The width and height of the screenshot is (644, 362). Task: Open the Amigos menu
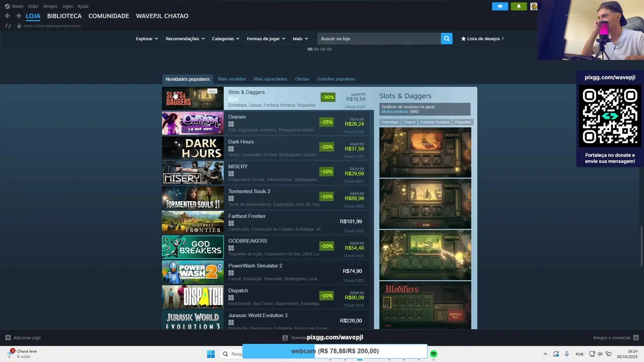click(x=50, y=6)
